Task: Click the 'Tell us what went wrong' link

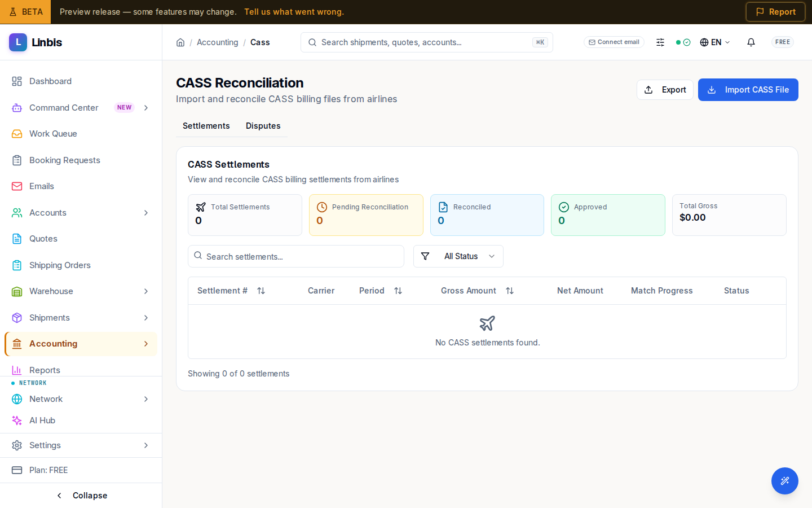Action: point(294,12)
